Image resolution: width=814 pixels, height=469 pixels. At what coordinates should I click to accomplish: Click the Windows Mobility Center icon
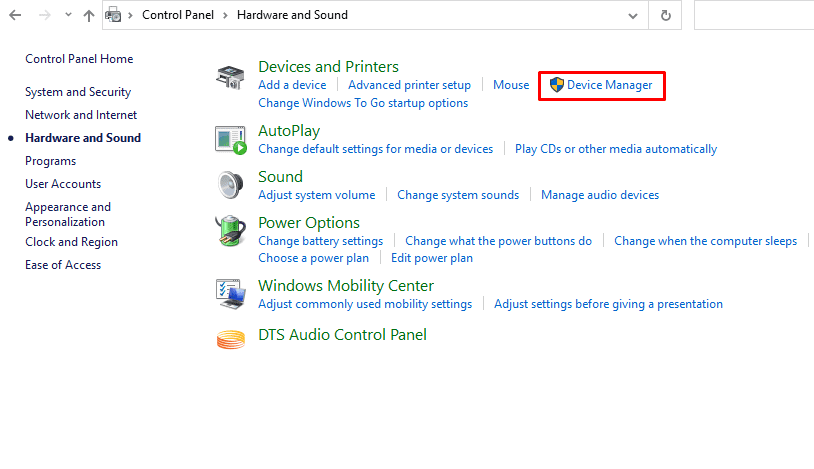(x=230, y=293)
